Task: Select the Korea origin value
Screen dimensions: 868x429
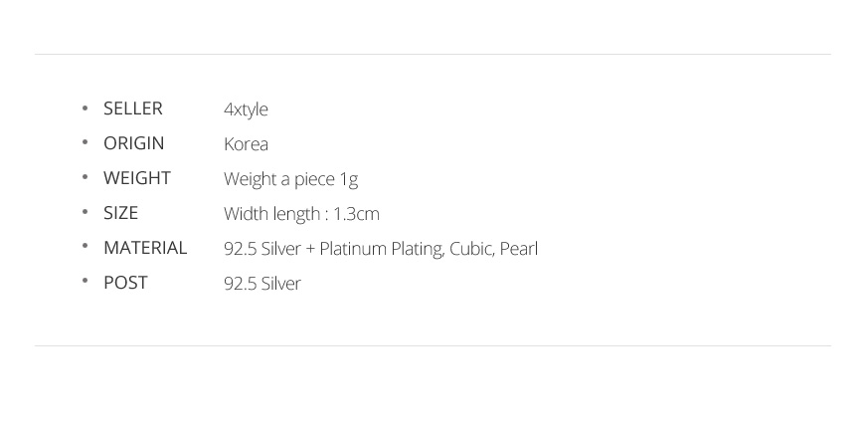Action: [x=246, y=144]
